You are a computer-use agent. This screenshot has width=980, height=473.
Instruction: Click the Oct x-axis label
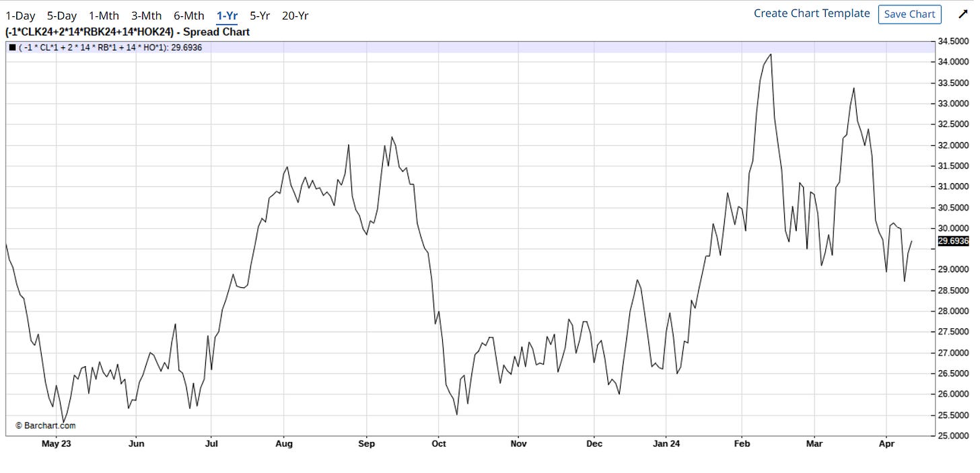point(438,443)
